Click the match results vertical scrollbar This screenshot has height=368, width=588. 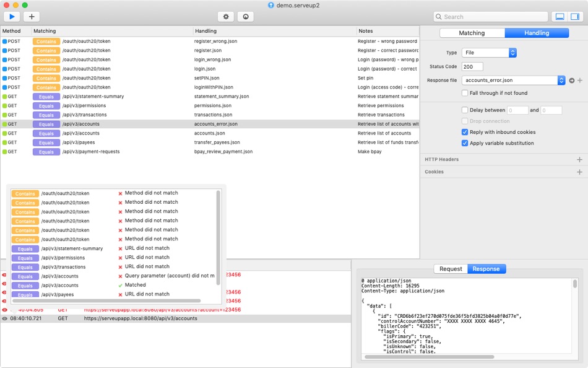218,238
